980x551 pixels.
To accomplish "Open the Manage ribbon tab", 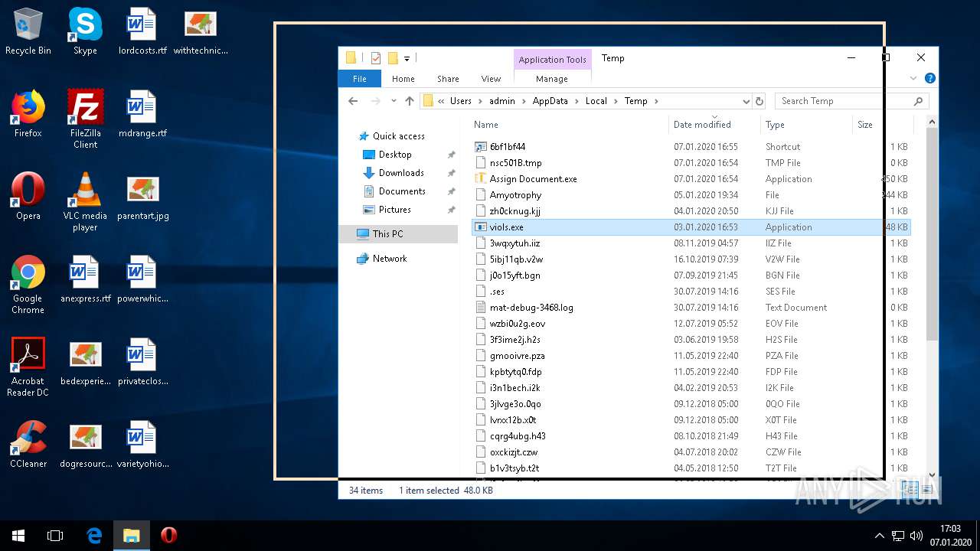I will (x=552, y=79).
